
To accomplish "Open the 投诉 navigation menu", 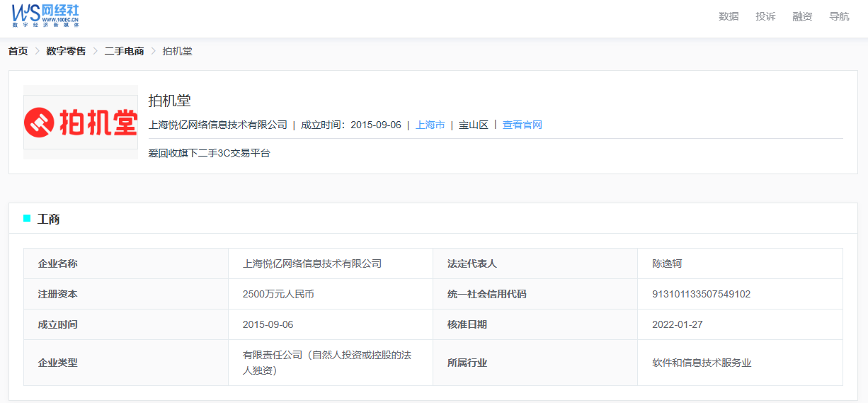I will 765,16.
